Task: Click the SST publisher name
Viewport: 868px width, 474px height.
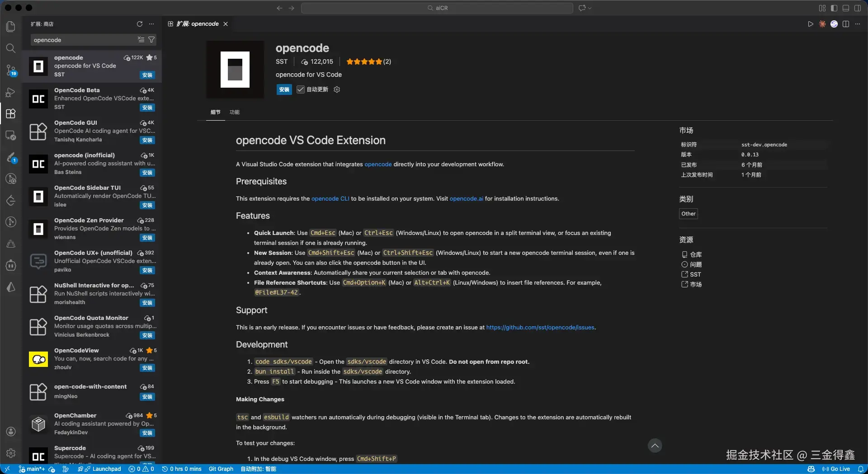Action: 282,62
